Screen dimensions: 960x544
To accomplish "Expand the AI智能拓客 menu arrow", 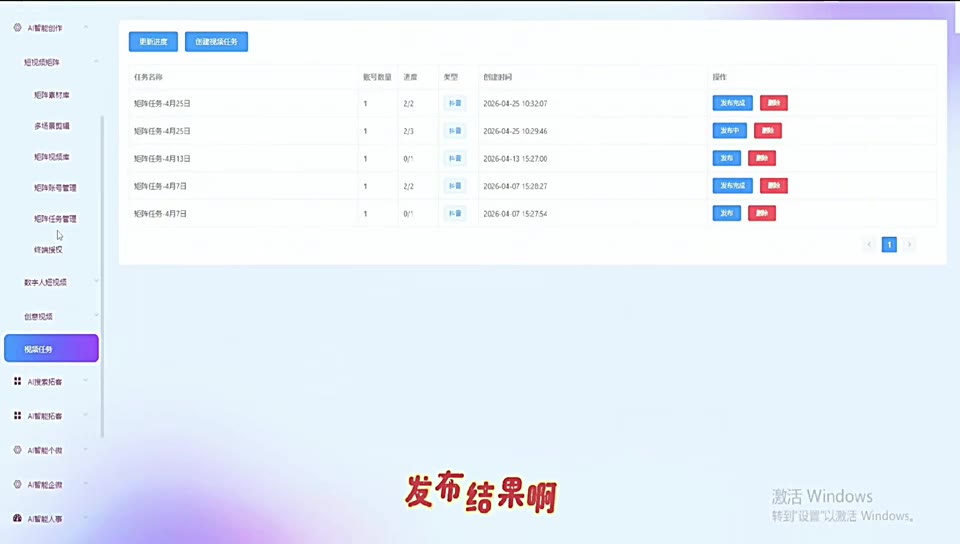I will [86, 415].
